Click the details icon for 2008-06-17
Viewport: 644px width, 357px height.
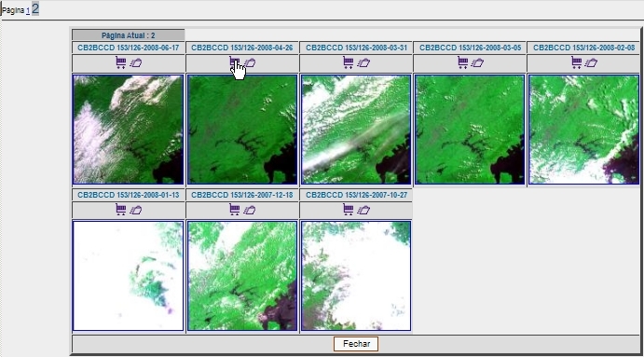(x=136, y=62)
